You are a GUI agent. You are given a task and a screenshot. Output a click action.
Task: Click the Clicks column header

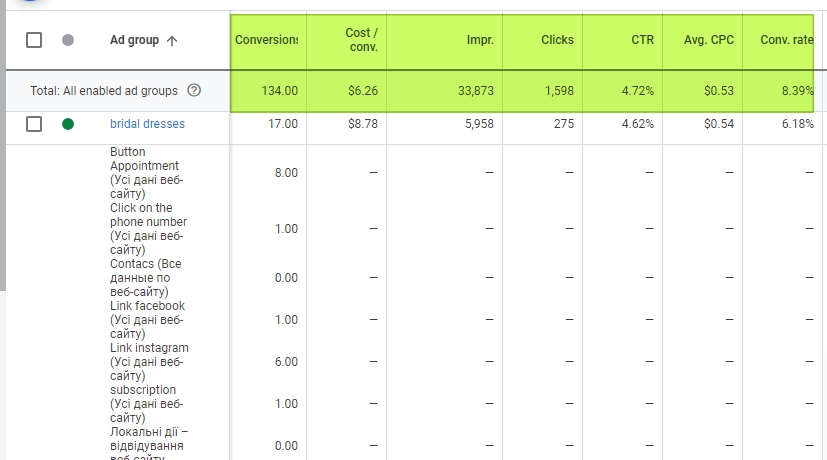pos(557,41)
